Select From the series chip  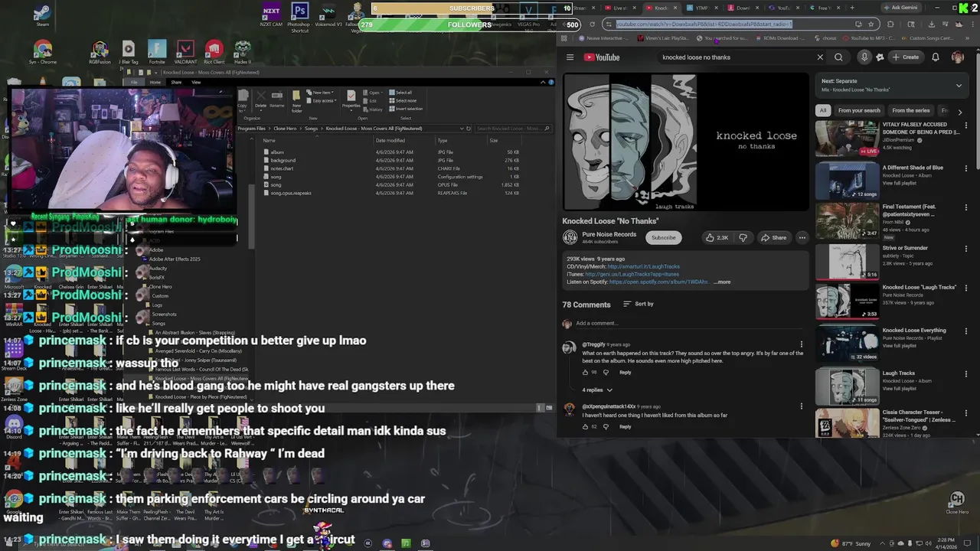tap(911, 110)
